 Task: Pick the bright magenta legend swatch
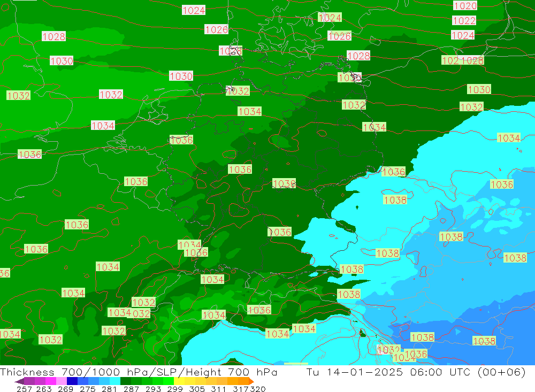[51, 381]
